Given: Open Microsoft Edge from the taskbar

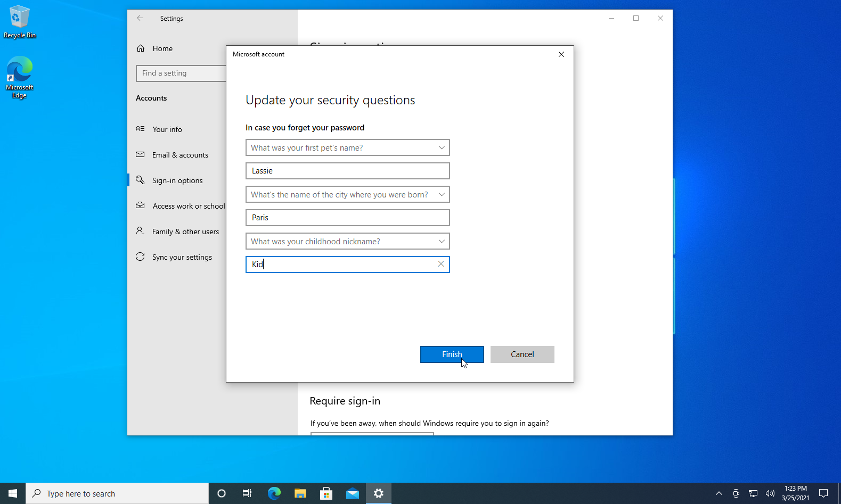Looking at the screenshot, I should coord(274,493).
